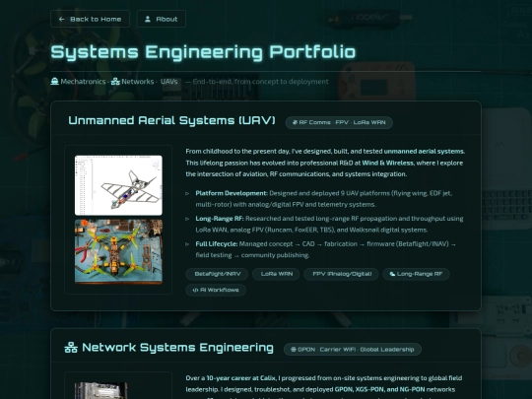The height and width of the screenshot is (399, 532).
Task: Click the Full Lifecycle bullet text
Action: (x=326, y=249)
